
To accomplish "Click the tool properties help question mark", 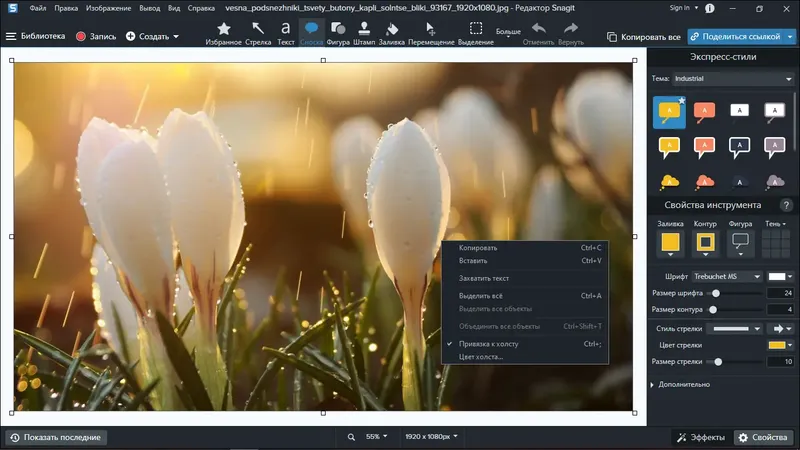I will 785,205.
